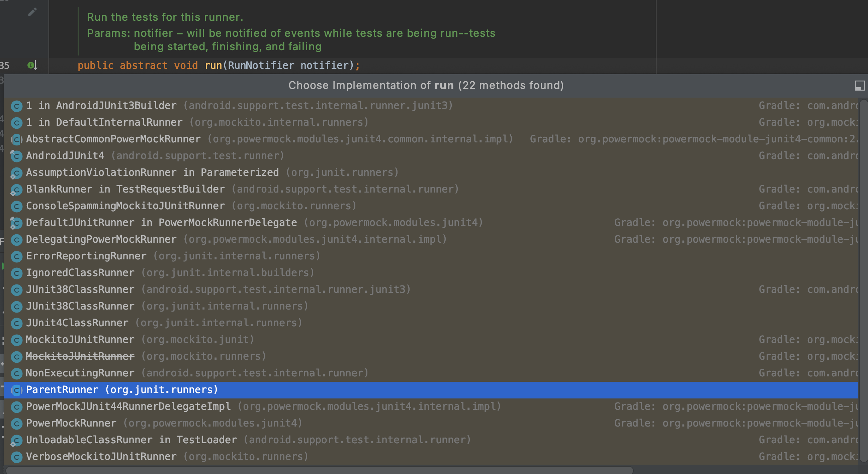The image size is (868, 474).
Task: Click the horizontal scrollbar at popup bottom
Action: click(320, 470)
